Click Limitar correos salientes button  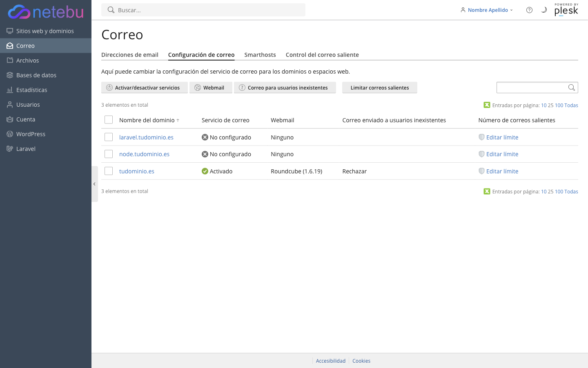tap(380, 88)
